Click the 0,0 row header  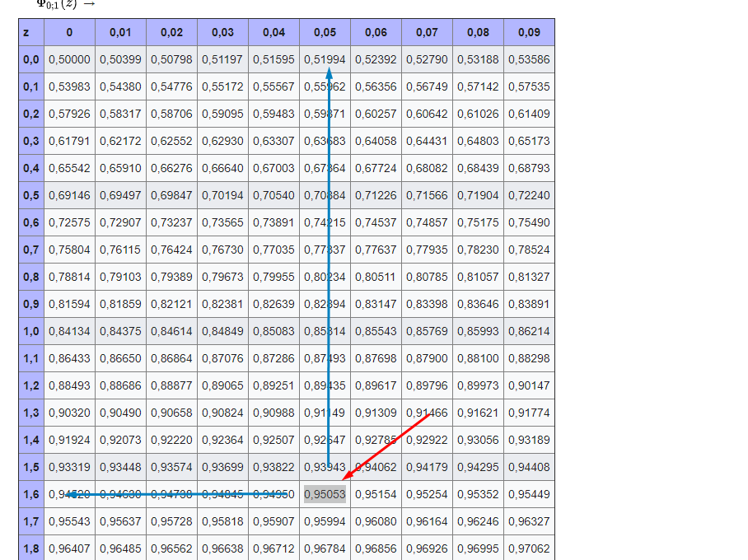coord(31,59)
